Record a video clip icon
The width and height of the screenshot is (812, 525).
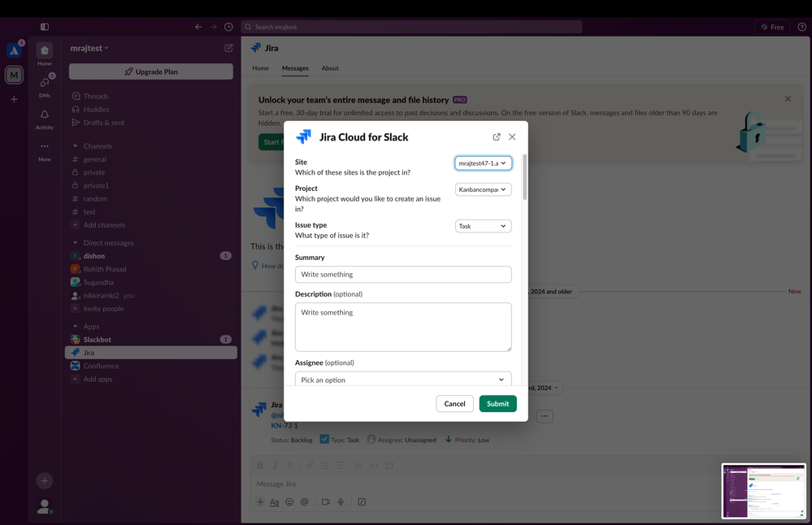(326, 501)
